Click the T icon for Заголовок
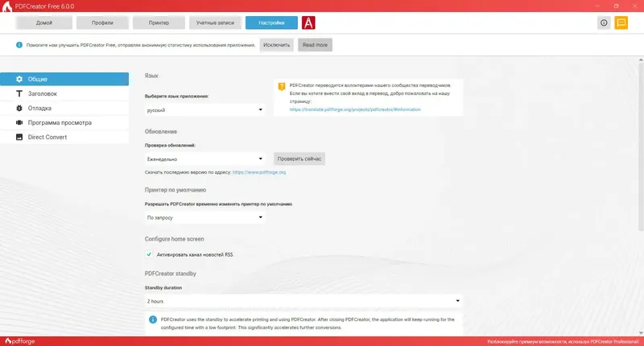Image resolution: width=644 pixels, height=346 pixels. pyautogui.click(x=19, y=93)
